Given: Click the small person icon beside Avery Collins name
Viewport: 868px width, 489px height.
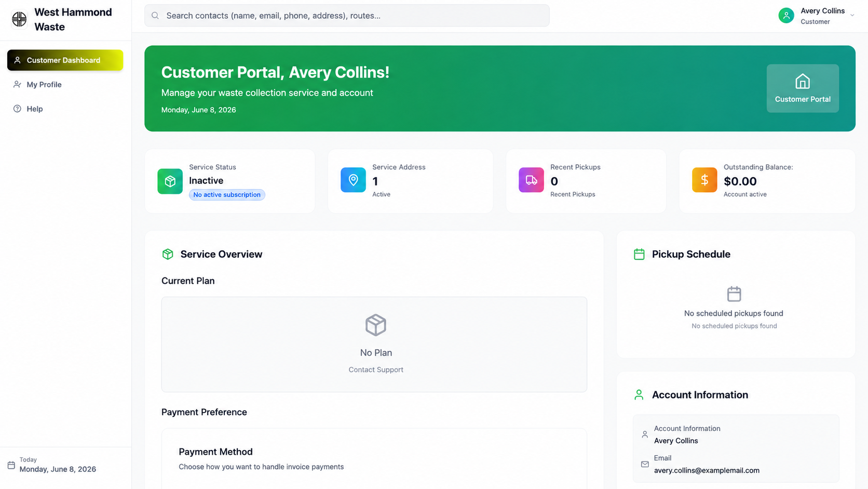Looking at the screenshot, I should click(x=645, y=434).
